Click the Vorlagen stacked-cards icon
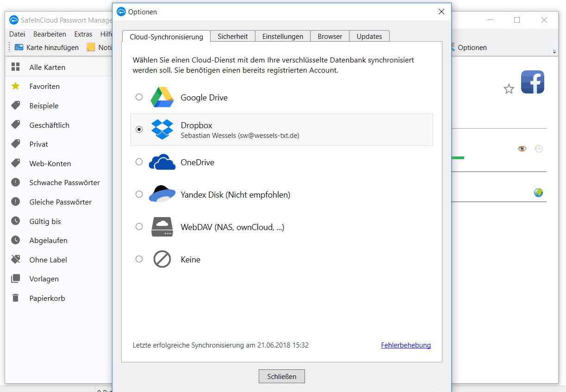This screenshot has width=566, height=392. [x=16, y=279]
